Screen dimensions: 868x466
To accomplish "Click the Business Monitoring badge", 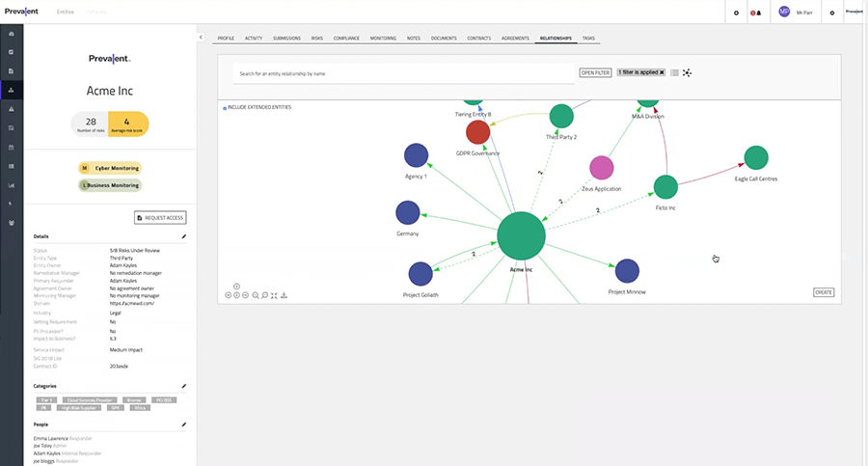I will tap(110, 185).
